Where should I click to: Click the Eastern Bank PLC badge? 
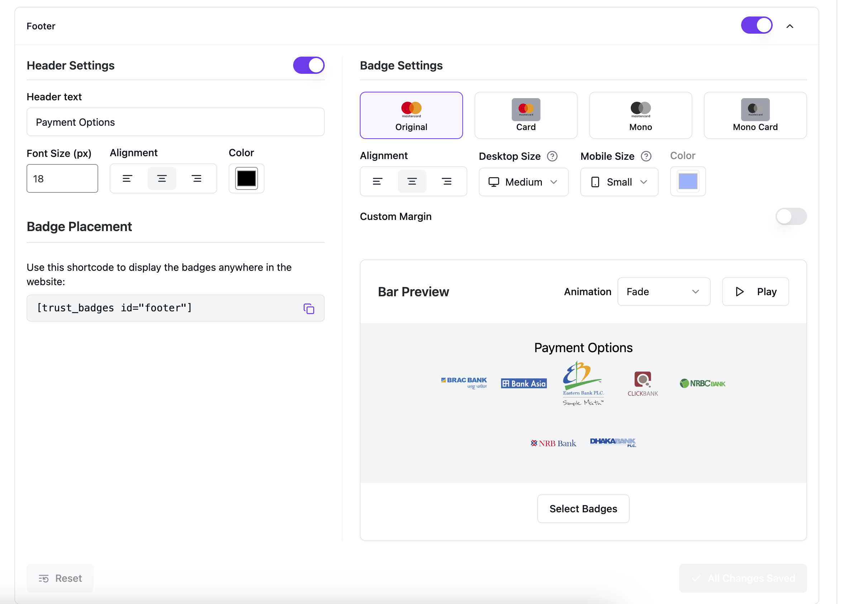coord(583,383)
